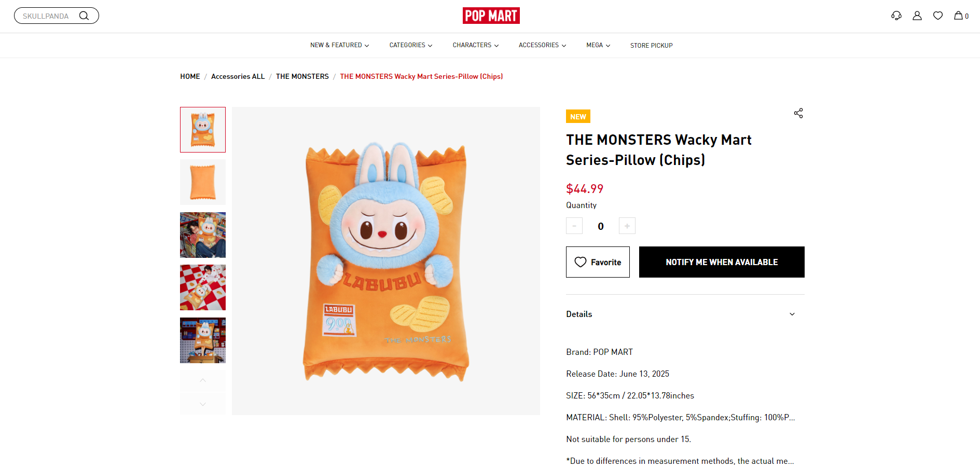Open customer support headset icon
This screenshot has height=468, width=980.
coord(896,16)
